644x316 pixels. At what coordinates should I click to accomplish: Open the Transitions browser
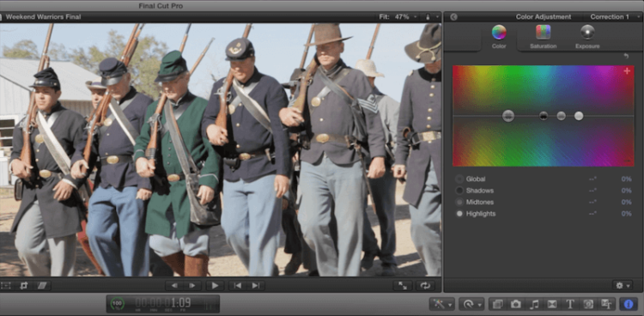click(x=552, y=304)
